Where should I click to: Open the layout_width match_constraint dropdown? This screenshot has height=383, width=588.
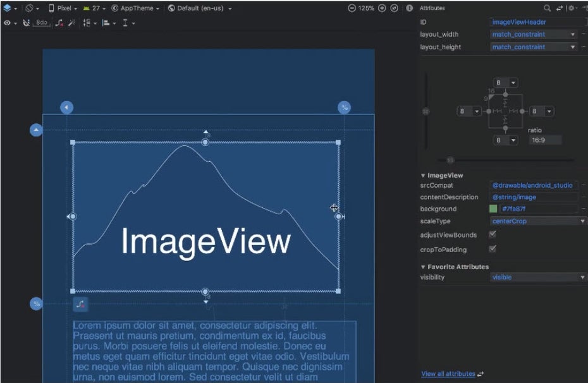click(533, 34)
